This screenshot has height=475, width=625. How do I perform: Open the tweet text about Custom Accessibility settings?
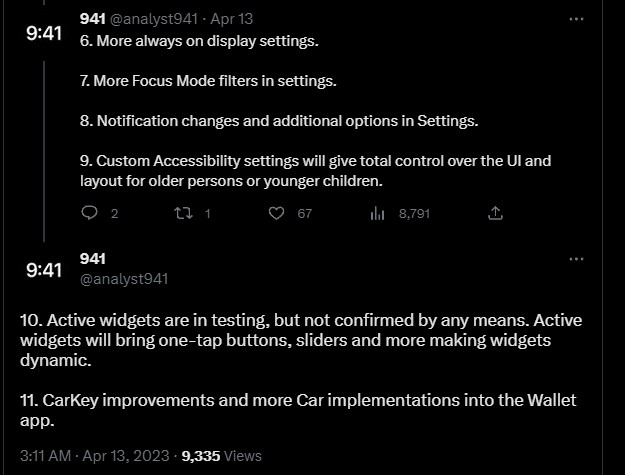click(315, 171)
